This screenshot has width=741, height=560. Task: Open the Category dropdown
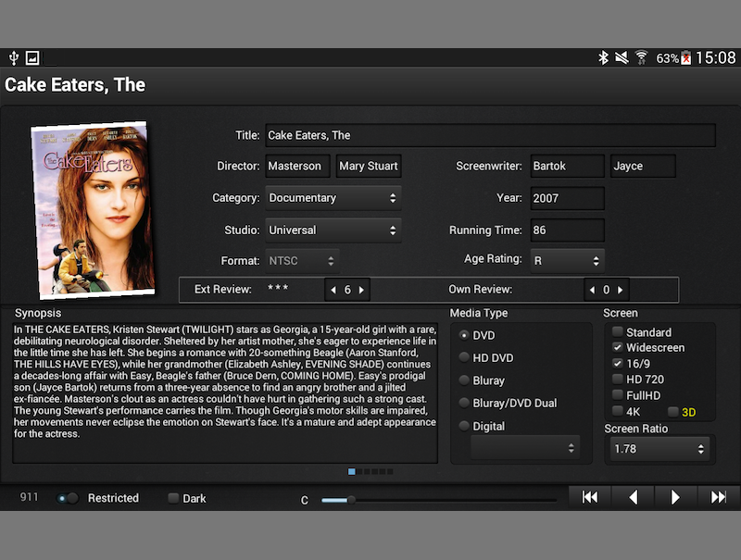(x=333, y=198)
